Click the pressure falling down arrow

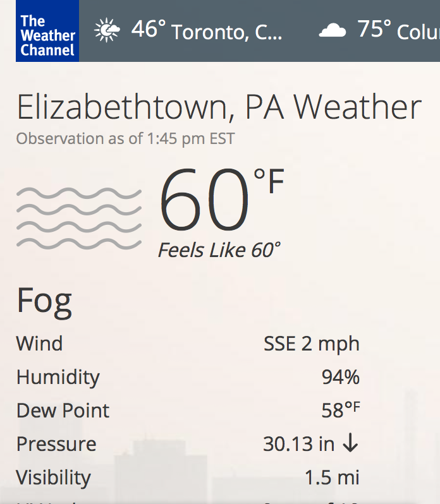(350, 444)
